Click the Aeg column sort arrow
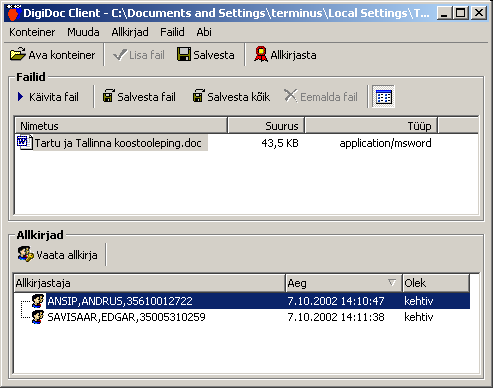This screenshot has width=493, height=388. [392, 283]
